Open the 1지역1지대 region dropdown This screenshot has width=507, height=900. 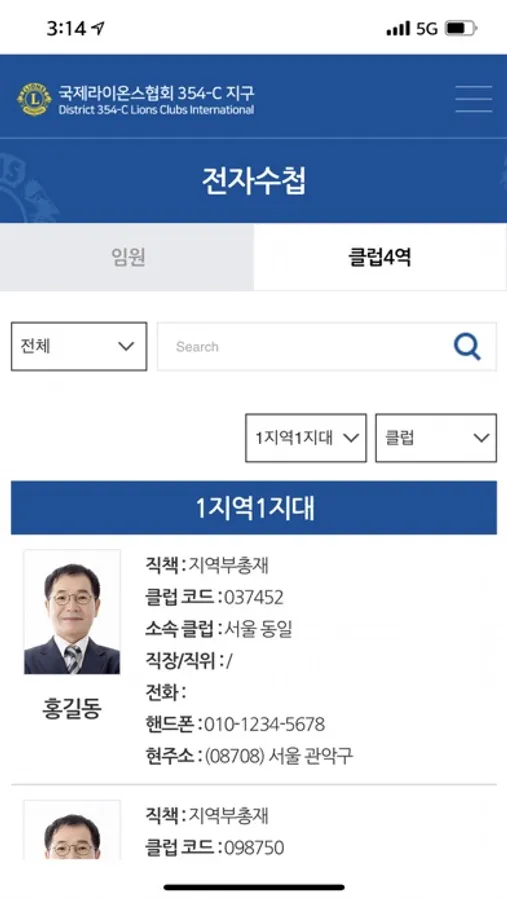click(x=305, y=438)
